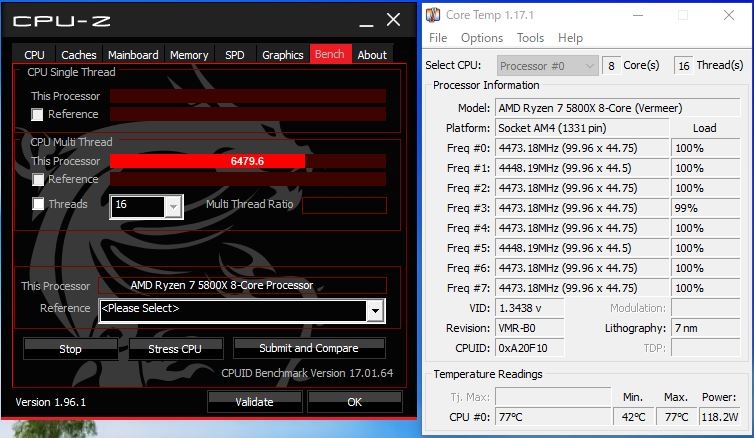Open the File menu in Core Temp
The image size is (754, 438).
tap(438, 38)
